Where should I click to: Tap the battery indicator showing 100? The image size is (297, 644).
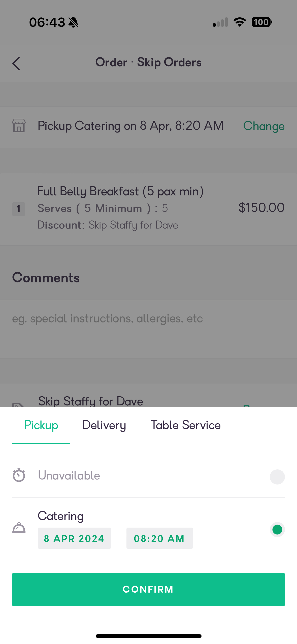[x=262, y=22]
